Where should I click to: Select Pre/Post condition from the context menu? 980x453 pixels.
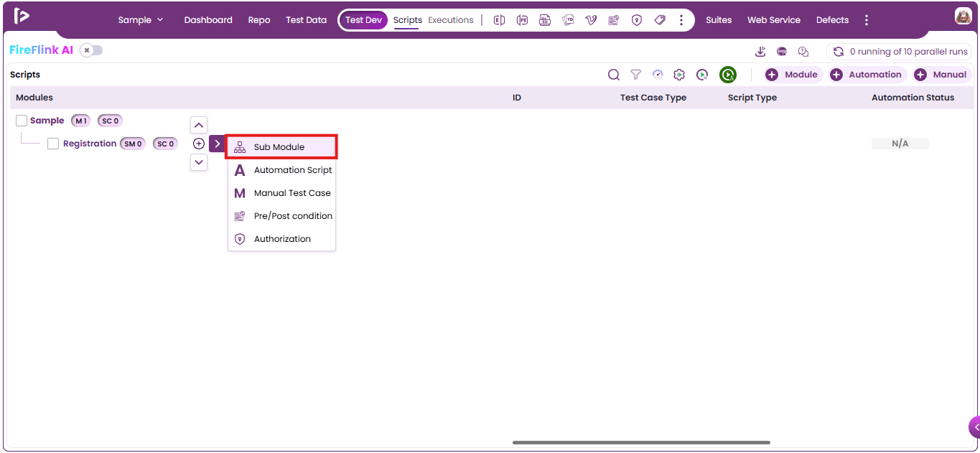coord(281,216)
